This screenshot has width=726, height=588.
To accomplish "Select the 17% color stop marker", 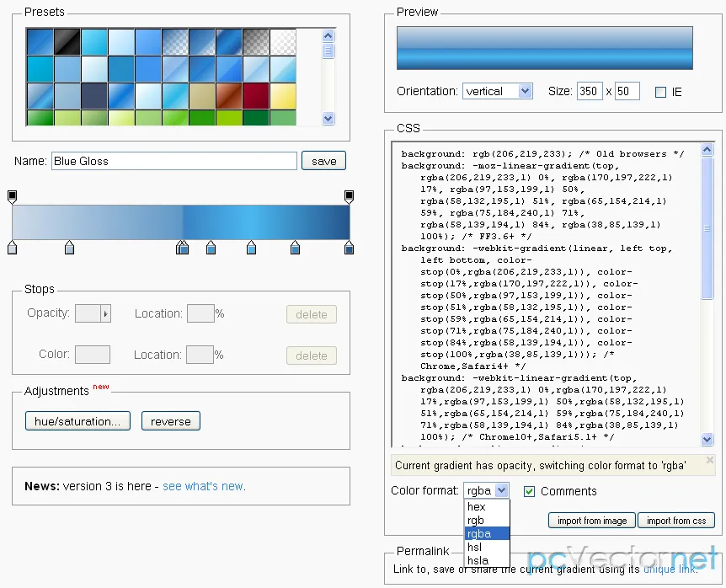I will [69, 248].
